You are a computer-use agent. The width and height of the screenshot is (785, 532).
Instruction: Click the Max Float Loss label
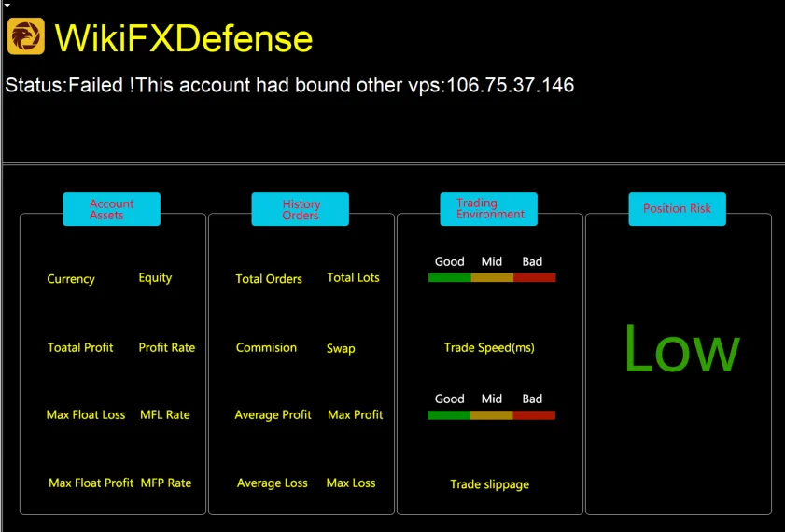pyautogui.click(x=86, y=415)
